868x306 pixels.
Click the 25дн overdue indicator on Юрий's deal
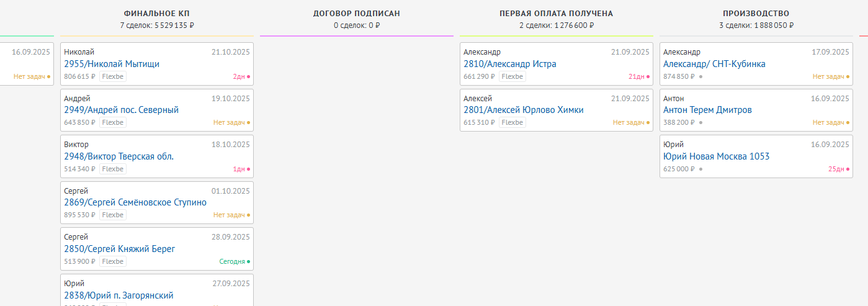838,169
